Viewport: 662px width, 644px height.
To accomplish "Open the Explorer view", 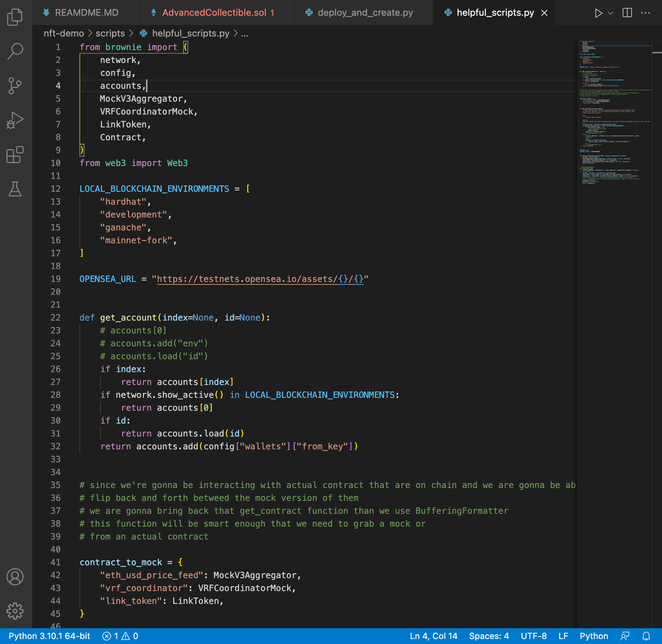I will click(15, 17).
